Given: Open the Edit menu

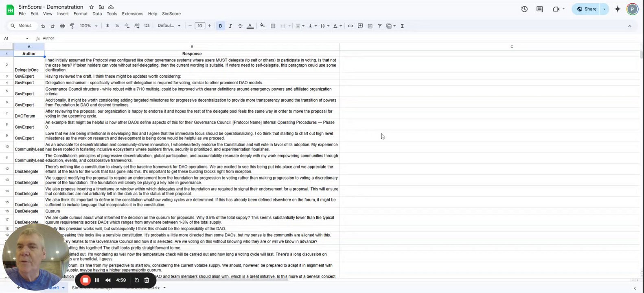Looking at the screenshot, I should pos(34,13).
